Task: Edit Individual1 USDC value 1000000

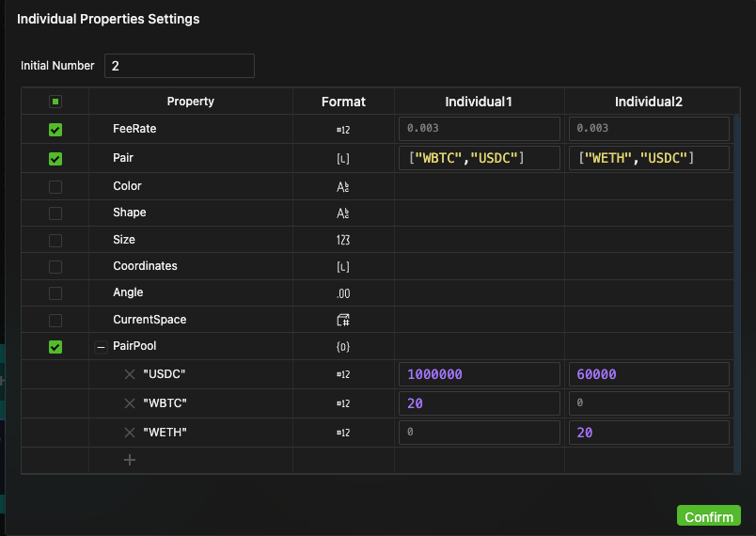Action: 479,374
